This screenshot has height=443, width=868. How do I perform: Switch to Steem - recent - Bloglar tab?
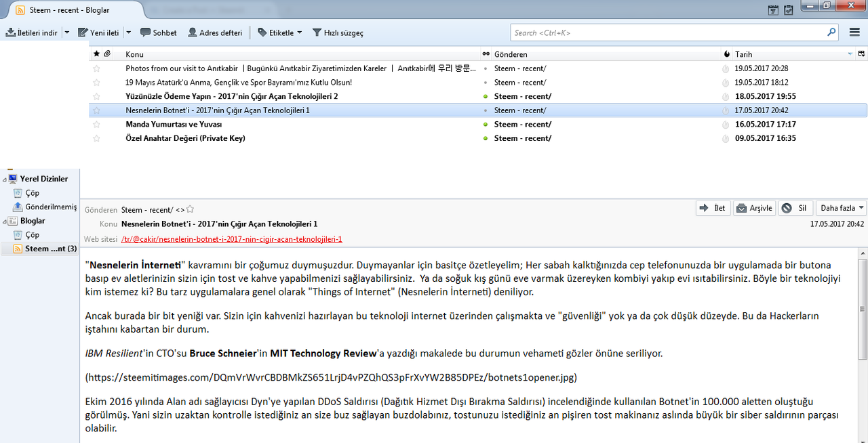[x=77, y=11]
